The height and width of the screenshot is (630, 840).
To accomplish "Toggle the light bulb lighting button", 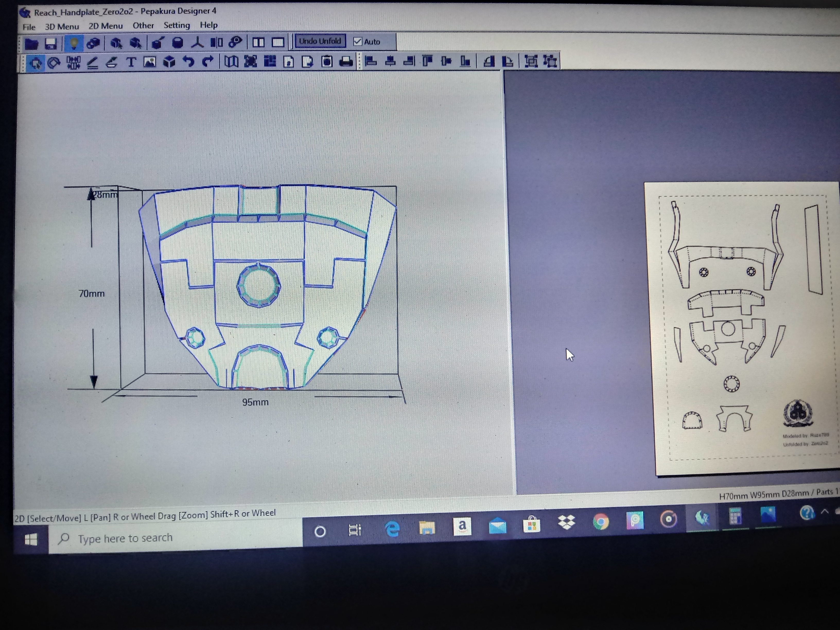I will (x=74, y=43).
